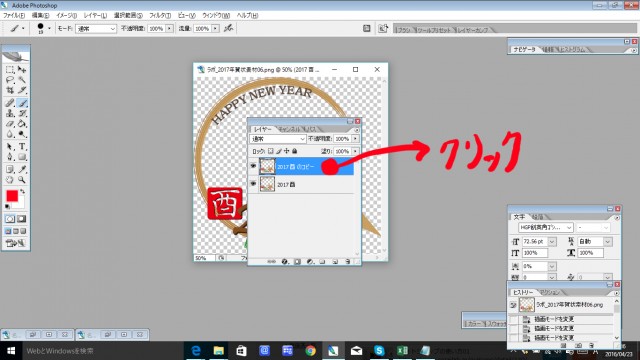Click the ヒストリー tab
This screenshot has height=360, width=640.
pos(522,292)
